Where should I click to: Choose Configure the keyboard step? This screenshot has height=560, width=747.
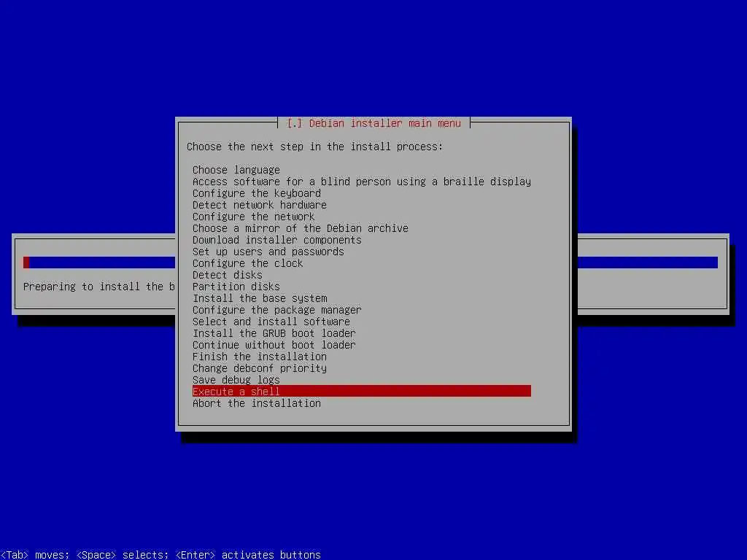click(362, 193)
